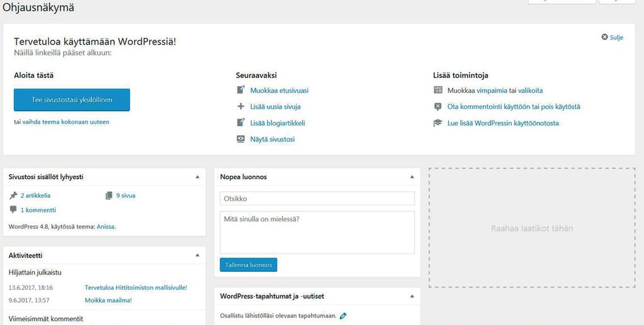Click the Ohjausnäkymä page heading
Viewport: 644px width, 325px height.
coord(38,8)
